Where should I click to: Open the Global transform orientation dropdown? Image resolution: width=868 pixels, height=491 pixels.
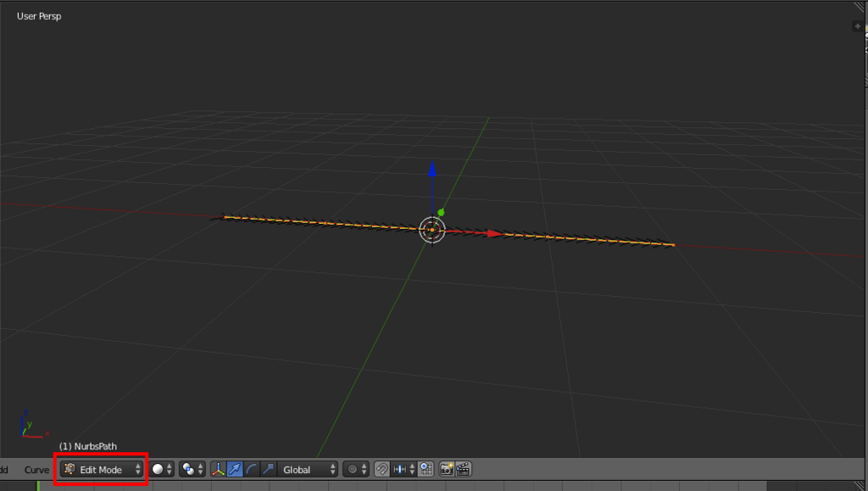(307, 470)
